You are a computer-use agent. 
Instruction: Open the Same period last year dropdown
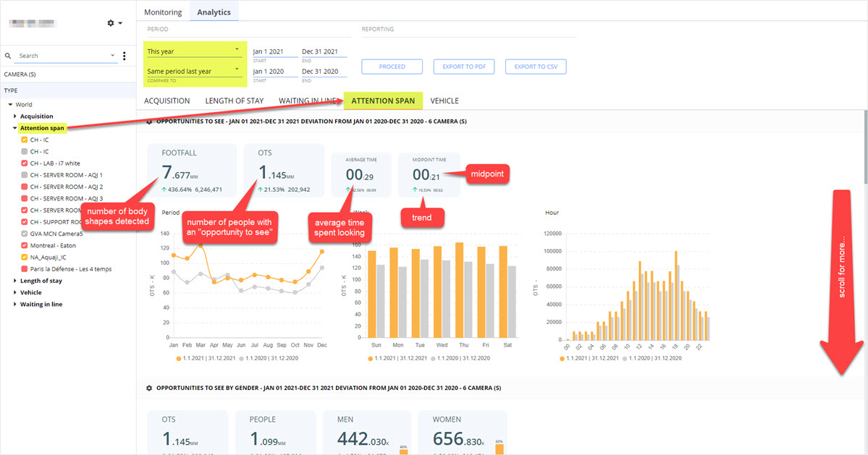click(194, 71)
